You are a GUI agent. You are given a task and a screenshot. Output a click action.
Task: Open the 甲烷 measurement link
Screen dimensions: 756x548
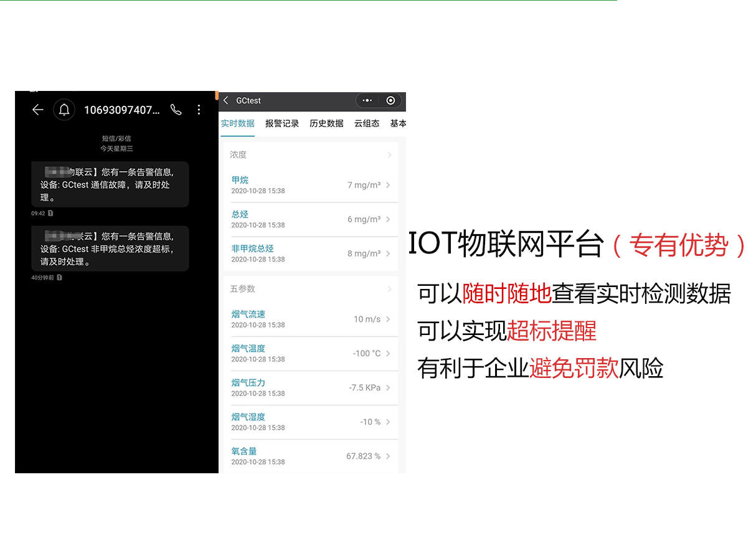(240, 180)
